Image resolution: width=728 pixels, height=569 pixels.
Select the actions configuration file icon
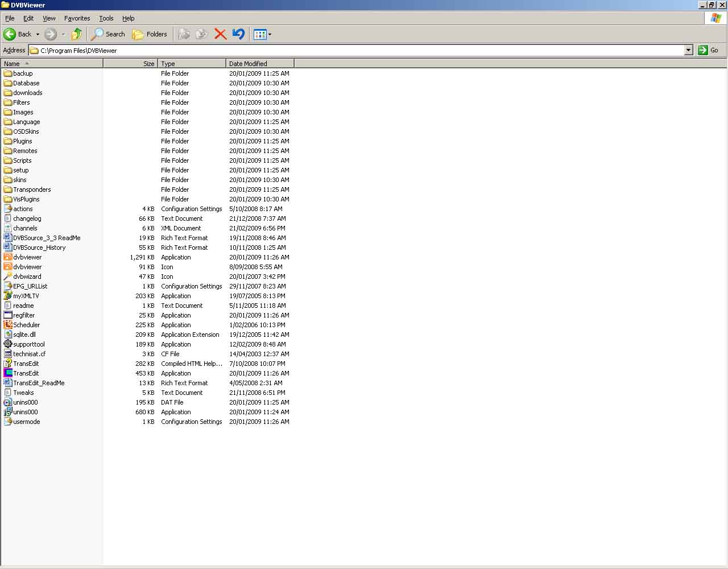(8, 209)
